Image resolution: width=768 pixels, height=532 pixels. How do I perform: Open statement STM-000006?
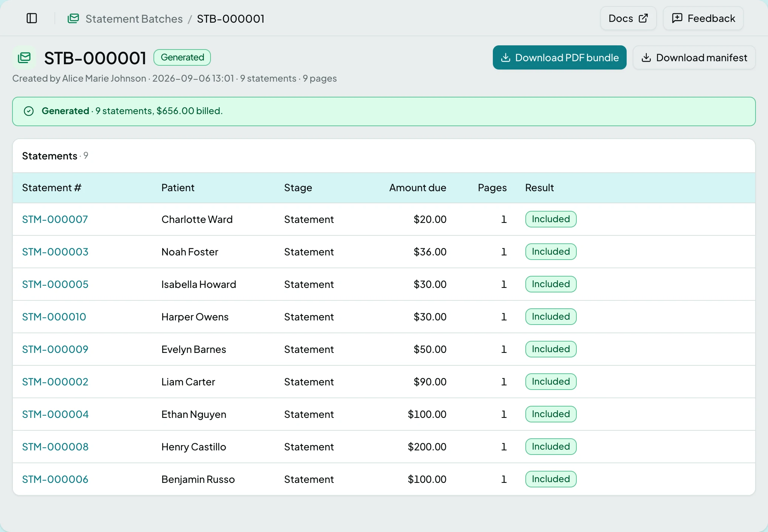[55, 479]
